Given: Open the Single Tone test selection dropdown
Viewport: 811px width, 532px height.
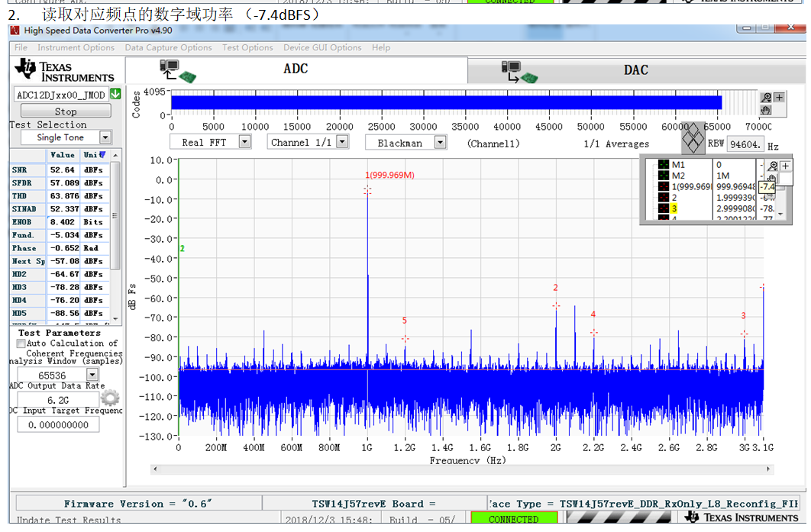Looking at the screenshot, I should tap(105, 137).
